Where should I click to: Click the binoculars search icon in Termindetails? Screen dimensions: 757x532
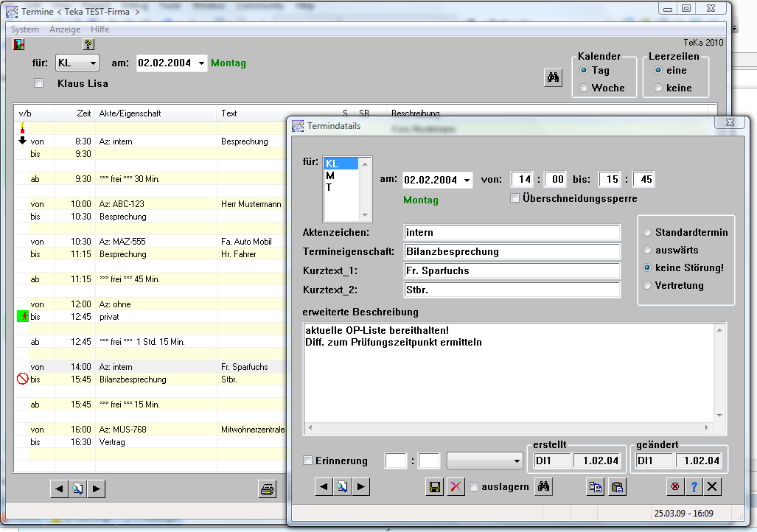coord(544,487)
